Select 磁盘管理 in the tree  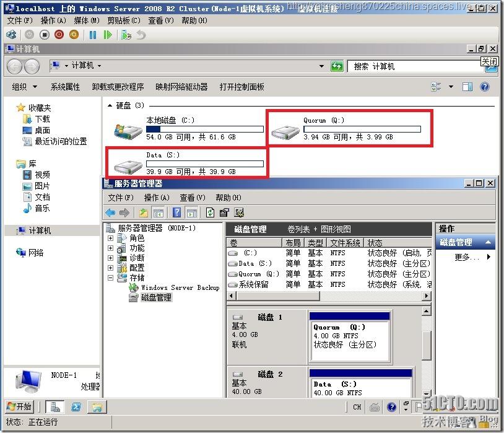point(156,297)
